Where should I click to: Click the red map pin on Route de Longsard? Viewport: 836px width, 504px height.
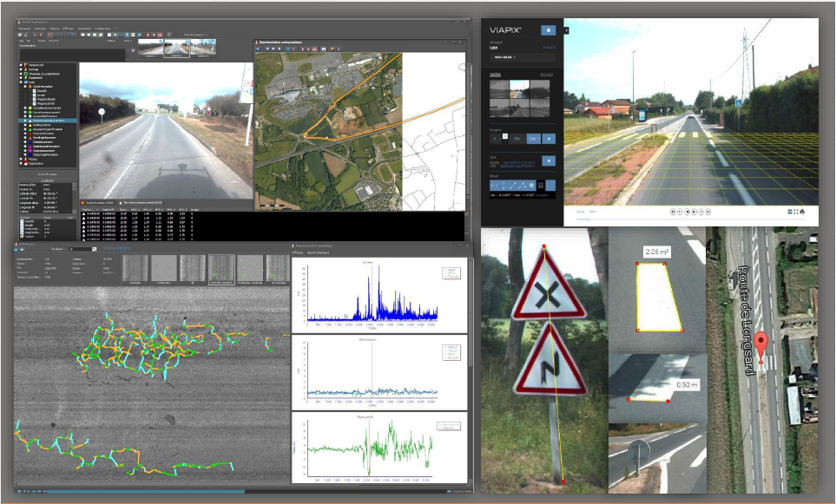[760, 342]
